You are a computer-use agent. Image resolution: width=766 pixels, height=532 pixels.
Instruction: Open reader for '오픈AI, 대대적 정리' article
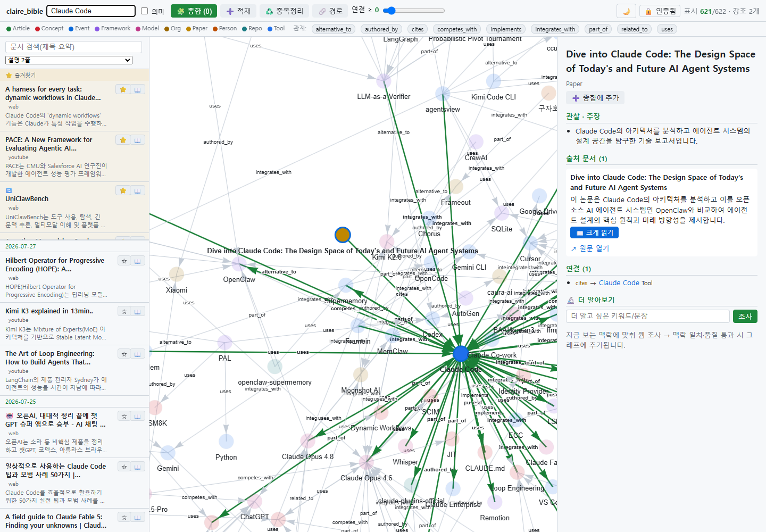pos(138,416)
